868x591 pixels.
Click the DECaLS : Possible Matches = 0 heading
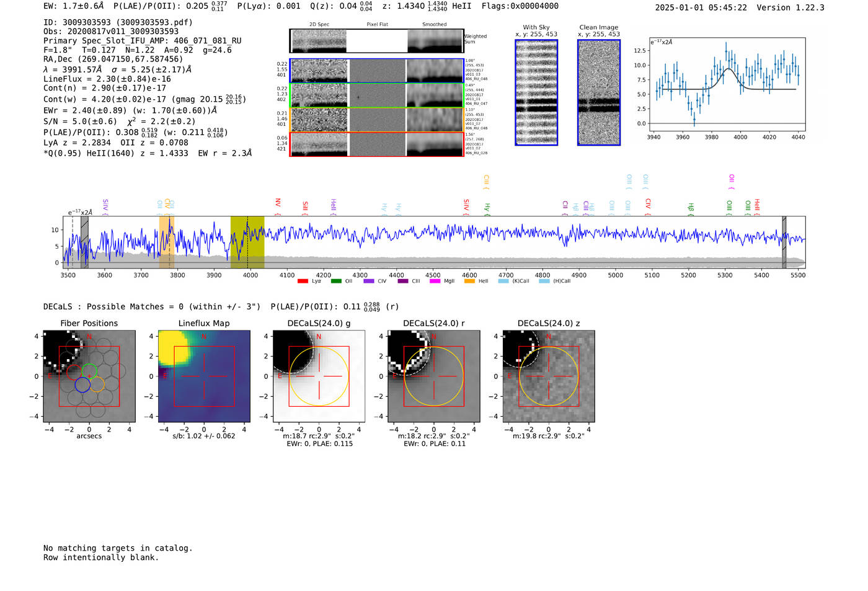(x=152, y=307)
